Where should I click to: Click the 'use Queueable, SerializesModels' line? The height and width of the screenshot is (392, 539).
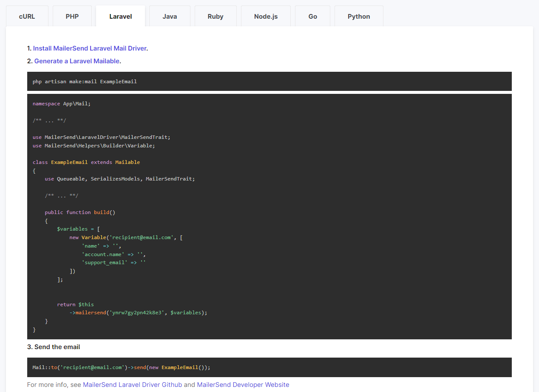[120, 179]
